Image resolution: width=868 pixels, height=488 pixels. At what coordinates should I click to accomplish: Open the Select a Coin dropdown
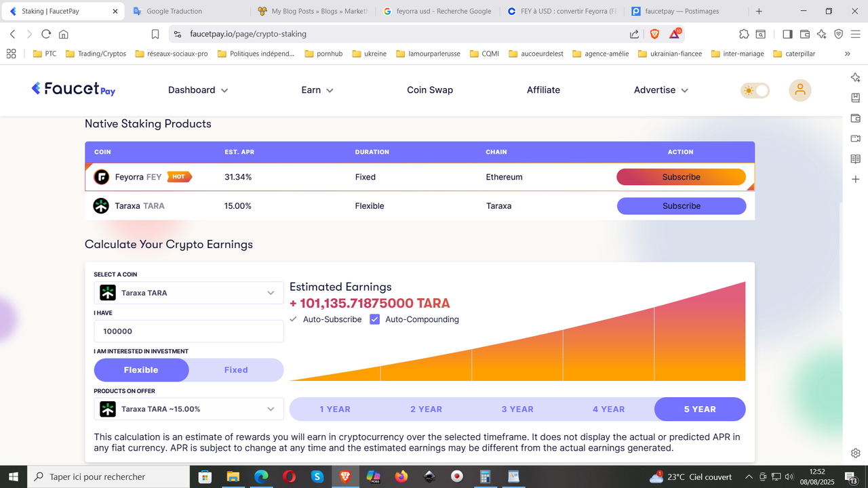tap(189, 293)
